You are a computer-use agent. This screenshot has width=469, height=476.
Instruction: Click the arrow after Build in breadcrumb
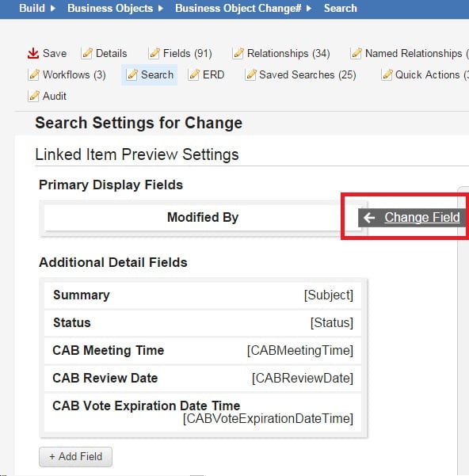point(53,8)
